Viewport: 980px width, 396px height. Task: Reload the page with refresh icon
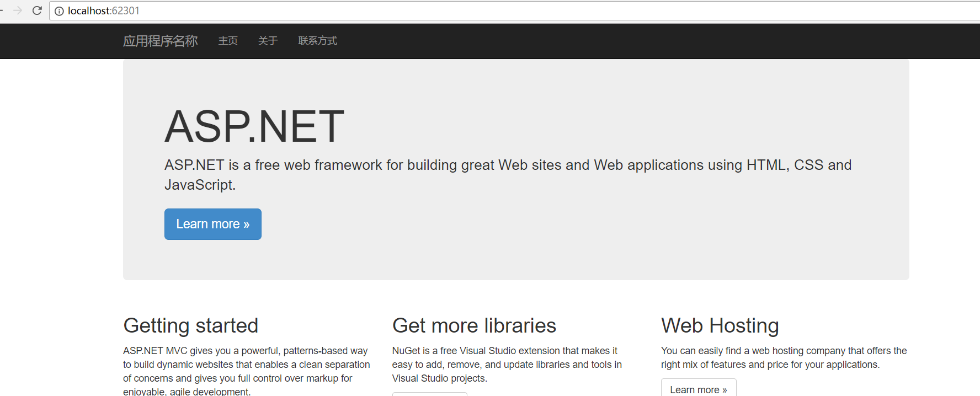tap(37, 10)
